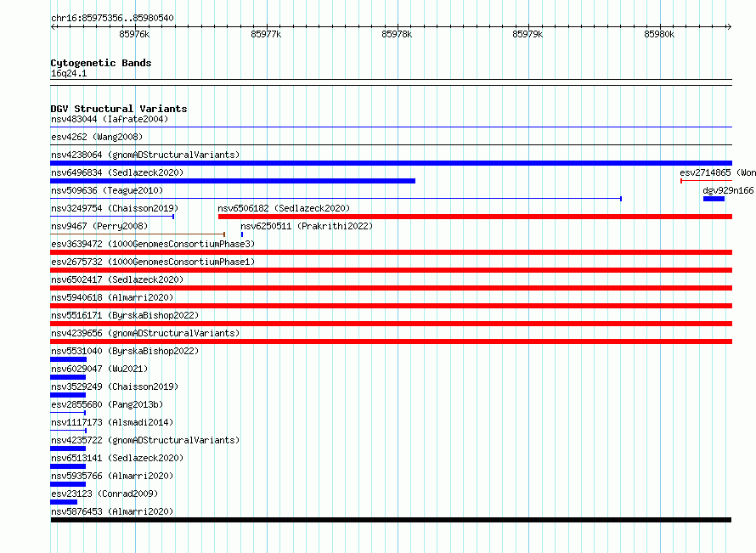
Task: Click the red bar under esv3639472
Action: [x=391, y=252]
